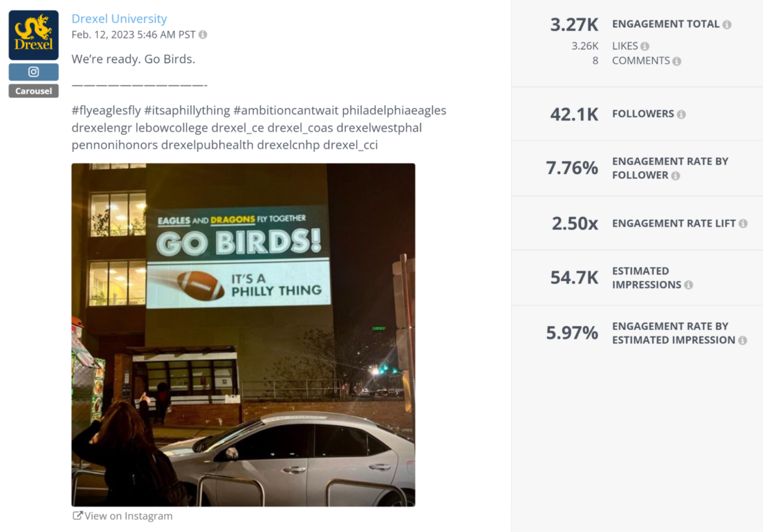Screen dimensions: 763x532
Task: Open the Engagement Rate by Estimated Impression info icon
Action: pyautogui.click(x=743, y=340)
